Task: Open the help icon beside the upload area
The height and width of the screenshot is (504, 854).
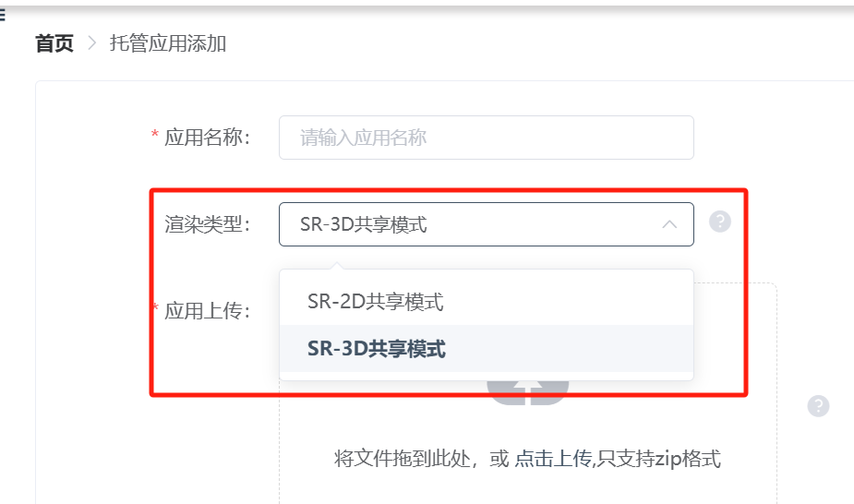Action: coord(818,406)
